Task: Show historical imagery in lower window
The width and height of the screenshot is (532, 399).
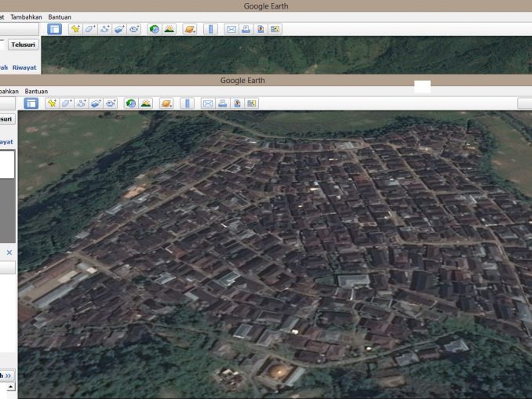Action: (130, 103)
